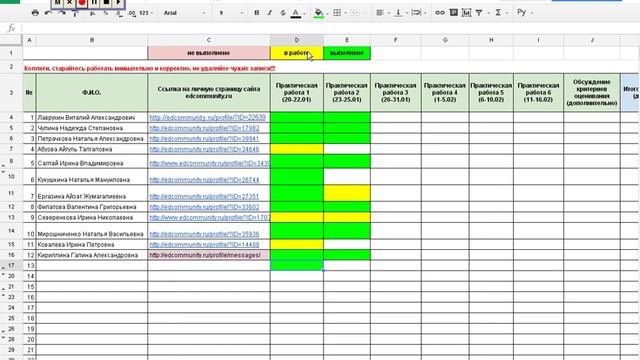Click the cell containing profile/messages/ URL
The width and height of the screenshot is (640, 360).
pyautogui.click(x=209, y=255)
